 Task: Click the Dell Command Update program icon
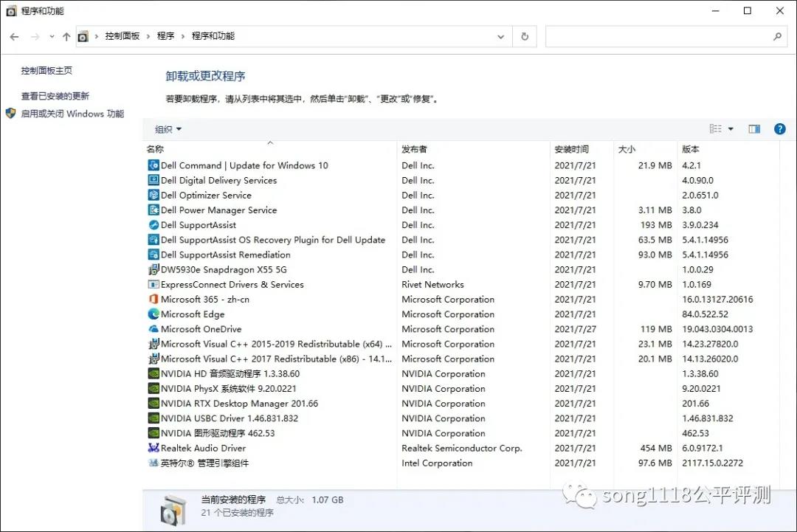153,165
